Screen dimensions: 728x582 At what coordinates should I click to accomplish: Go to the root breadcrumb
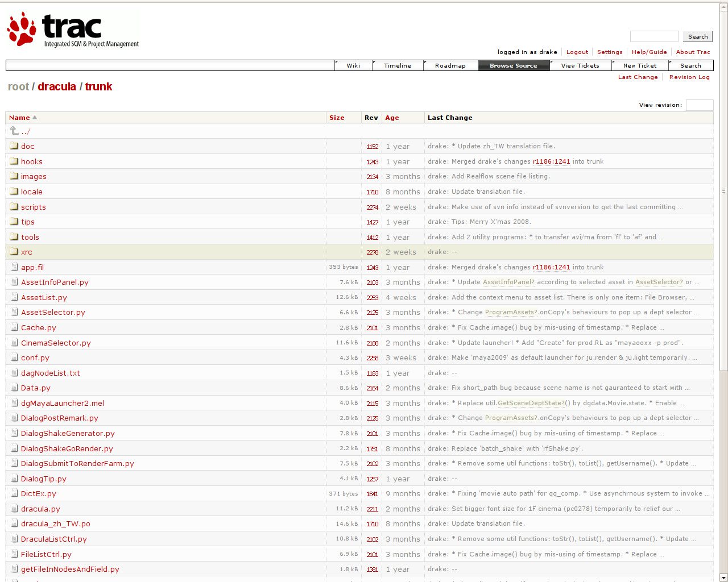click(x=18, y=86)
